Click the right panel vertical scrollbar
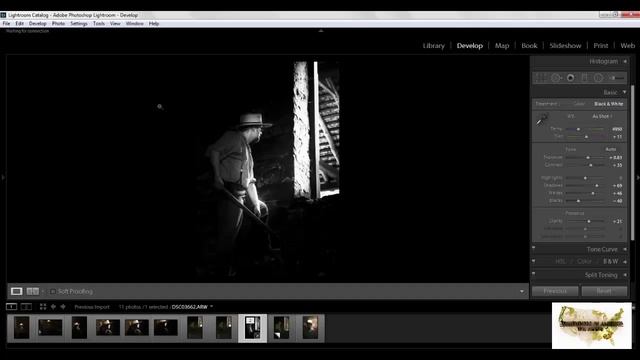Image resolution: width=640 pixels, height=360 pixels. point(632,163)
